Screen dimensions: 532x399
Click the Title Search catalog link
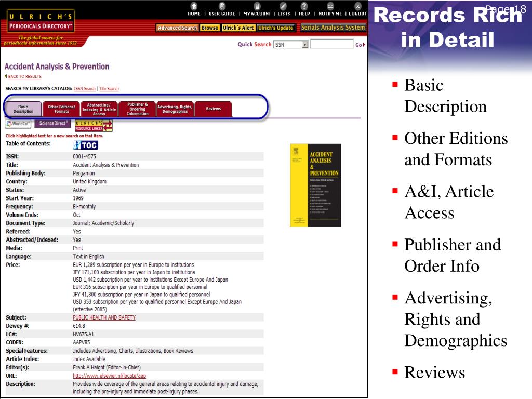[x=109, y=88]
